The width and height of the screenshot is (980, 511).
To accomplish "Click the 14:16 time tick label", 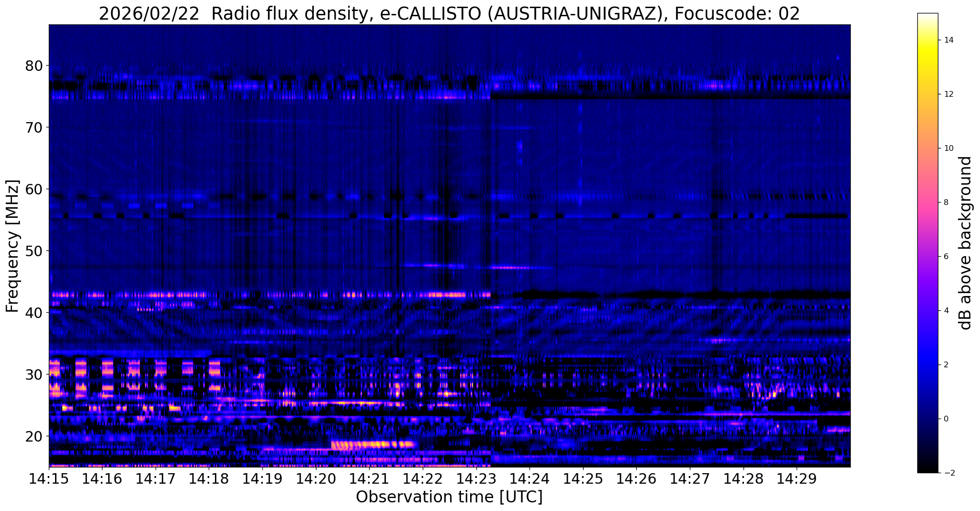I will (x=102, y=478).
